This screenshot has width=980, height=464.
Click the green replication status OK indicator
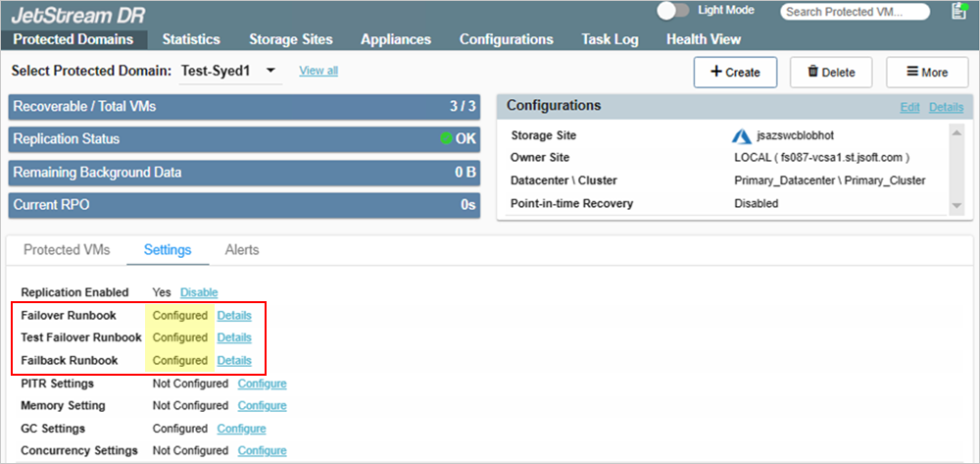[447, 139]
